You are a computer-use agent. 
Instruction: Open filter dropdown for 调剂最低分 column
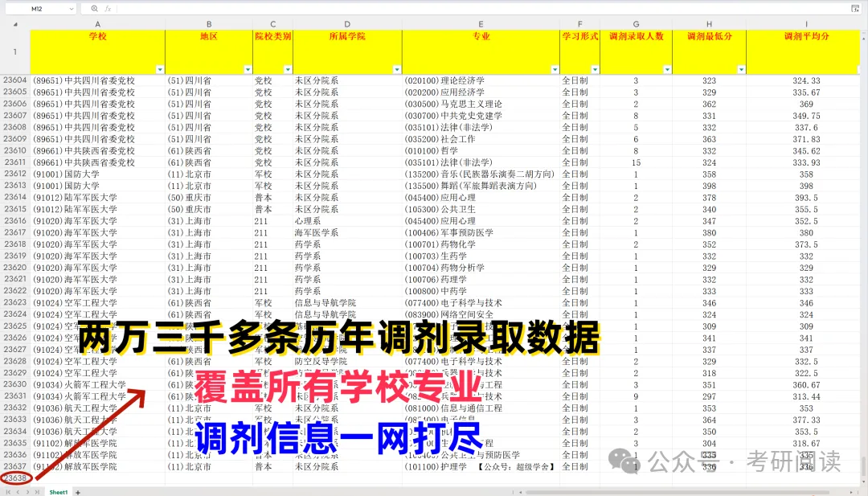[741, 69]
